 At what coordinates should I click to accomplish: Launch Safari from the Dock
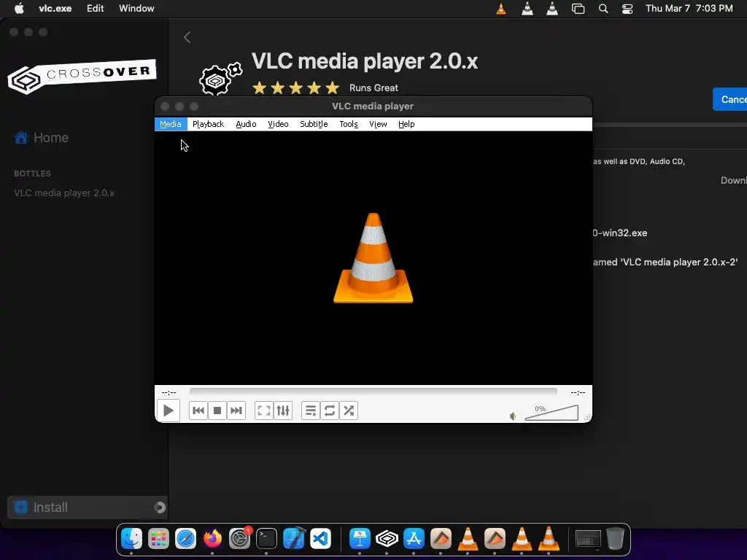click(185, 539)
